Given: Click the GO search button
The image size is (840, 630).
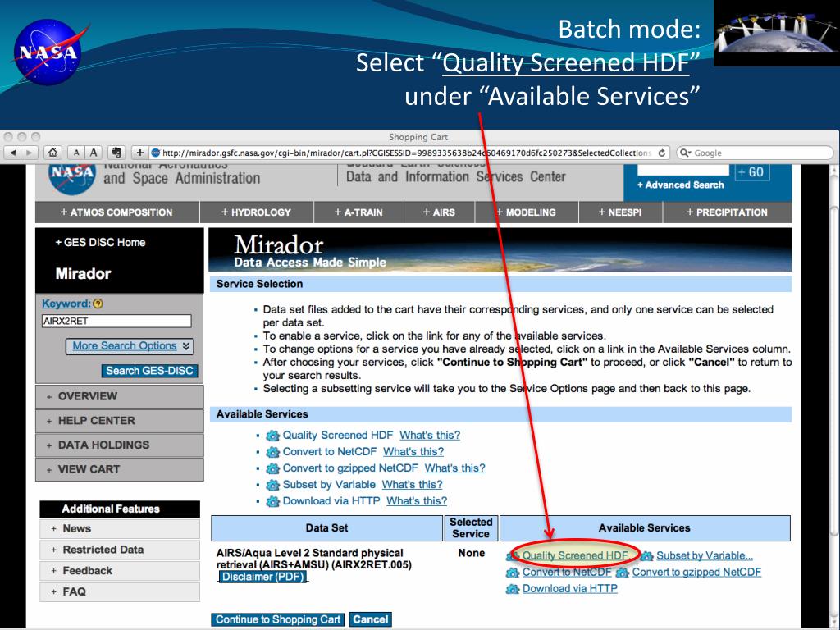Looking at the screenshot, I should [x=752, y=172].
